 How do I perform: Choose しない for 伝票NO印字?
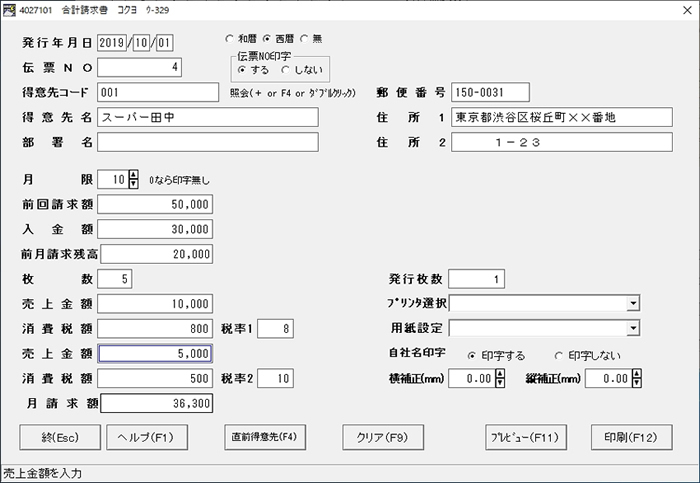[286, 70]
